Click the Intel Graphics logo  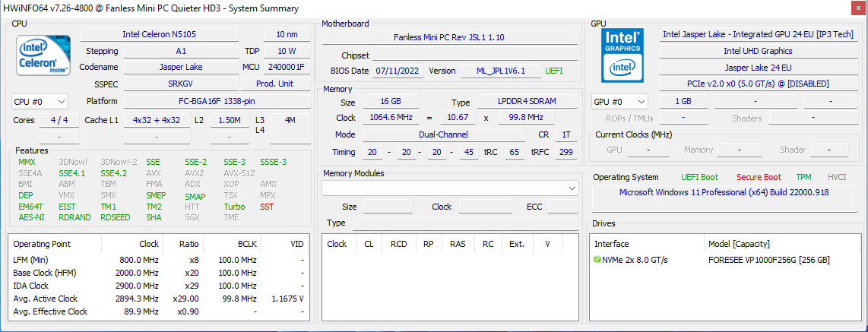pos(622,55)
